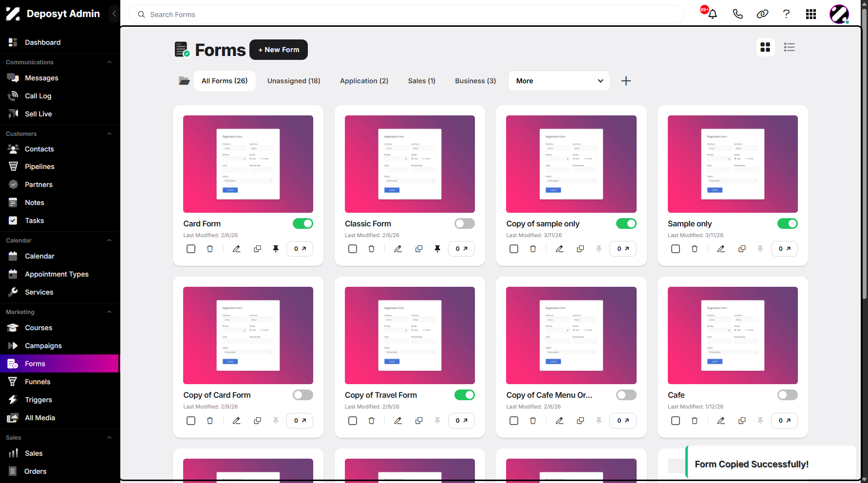Switch to grid view layout
Image resolution: width=868 pixels, height=483 pixels.
765,47
